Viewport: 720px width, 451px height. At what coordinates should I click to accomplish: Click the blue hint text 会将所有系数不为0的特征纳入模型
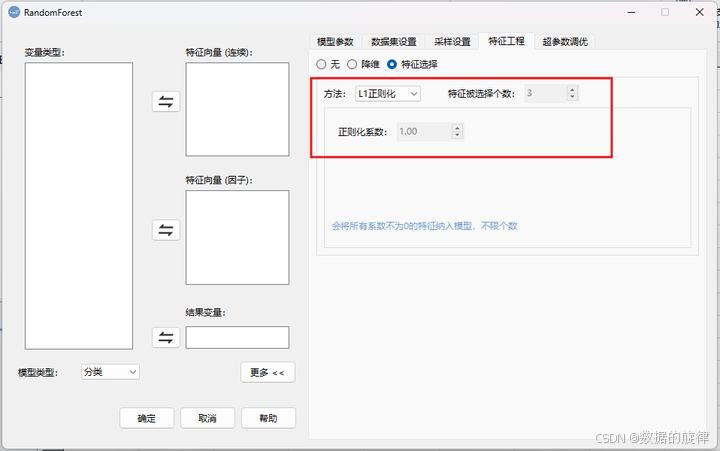click(424, 226)
